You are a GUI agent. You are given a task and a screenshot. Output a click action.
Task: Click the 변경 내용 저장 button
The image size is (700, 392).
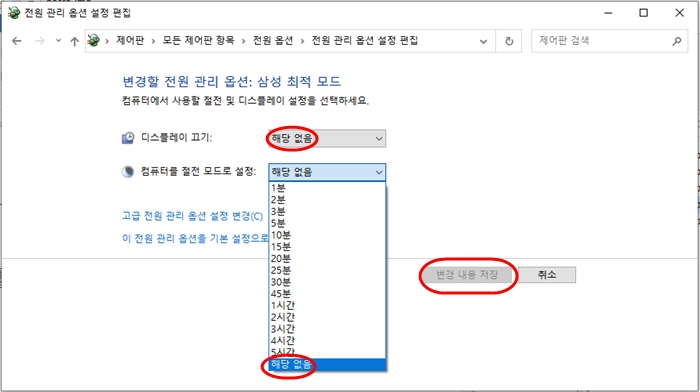coord(467,275)
